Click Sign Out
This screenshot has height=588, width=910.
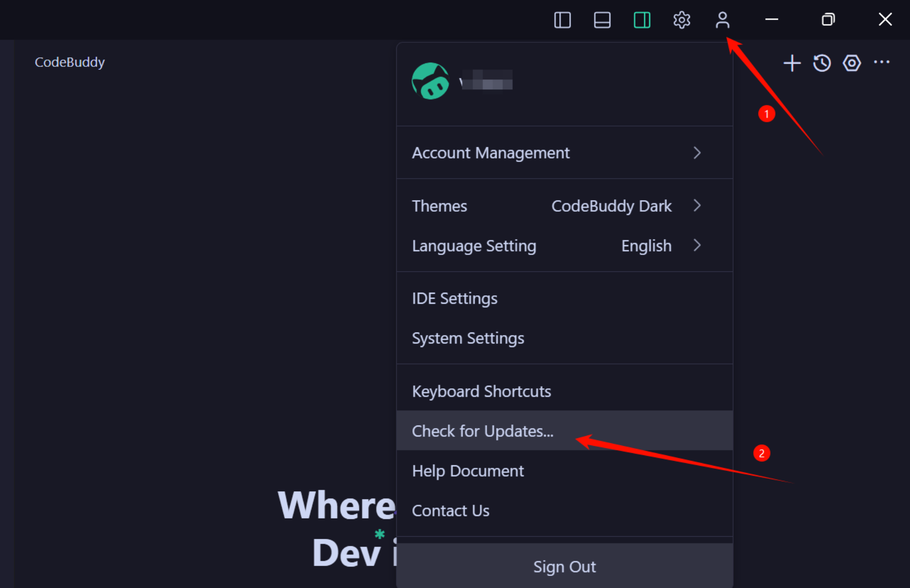565,566
